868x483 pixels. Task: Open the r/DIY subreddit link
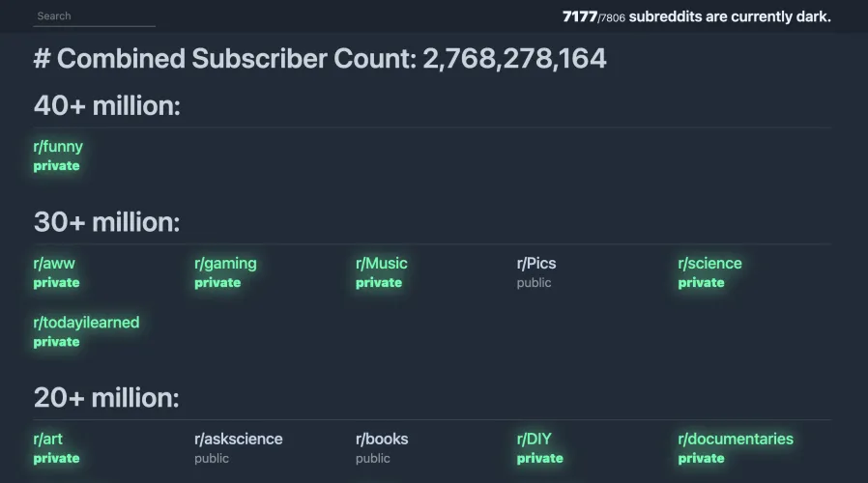(x=535, y=440)
